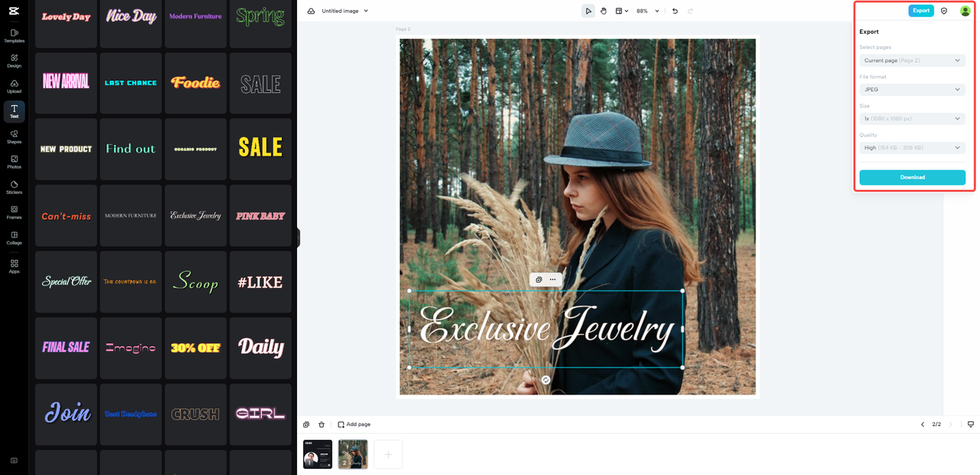Open the Stickers sidebar panel
980x475 pixels.
pos(14,188)
